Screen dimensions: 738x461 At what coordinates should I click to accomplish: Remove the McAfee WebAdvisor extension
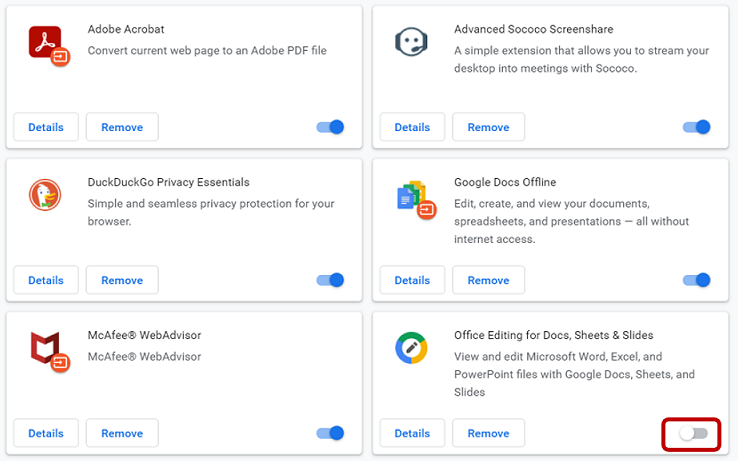[x=122, y=433]
